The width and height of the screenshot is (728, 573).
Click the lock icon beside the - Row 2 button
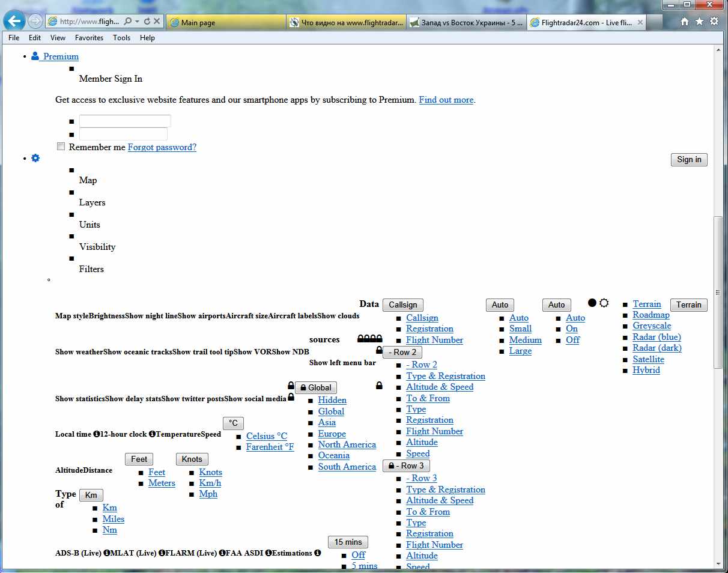point(379,350)
